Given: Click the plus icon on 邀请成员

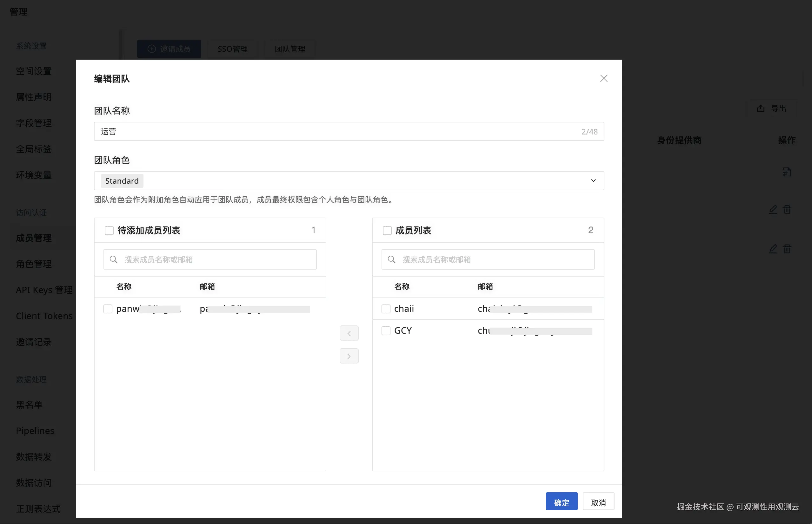Looking at the screenshot, I should 152,49.
